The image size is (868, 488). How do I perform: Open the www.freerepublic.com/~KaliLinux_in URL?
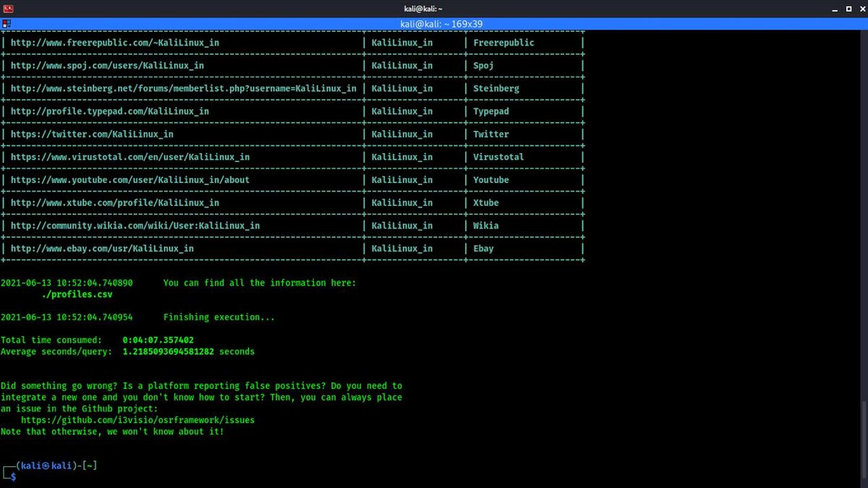(x=115, y=43)
